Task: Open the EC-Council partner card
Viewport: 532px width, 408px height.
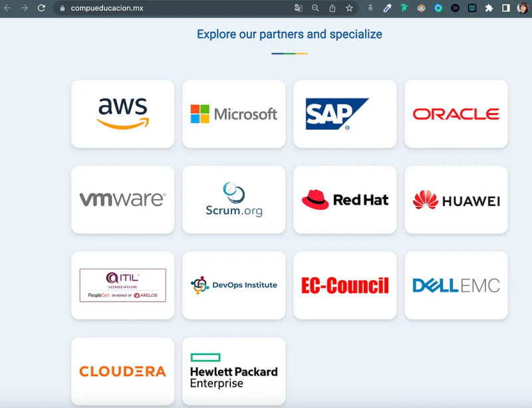Action: [345, 286]
